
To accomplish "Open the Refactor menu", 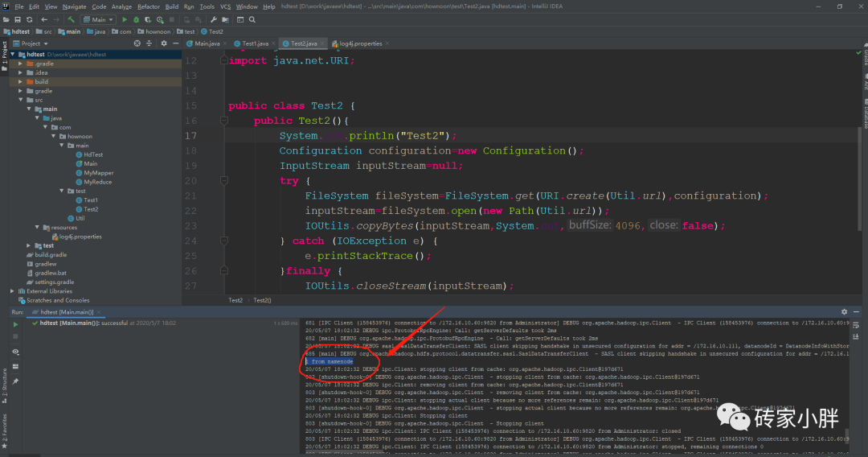I will [x=148, y=6].
